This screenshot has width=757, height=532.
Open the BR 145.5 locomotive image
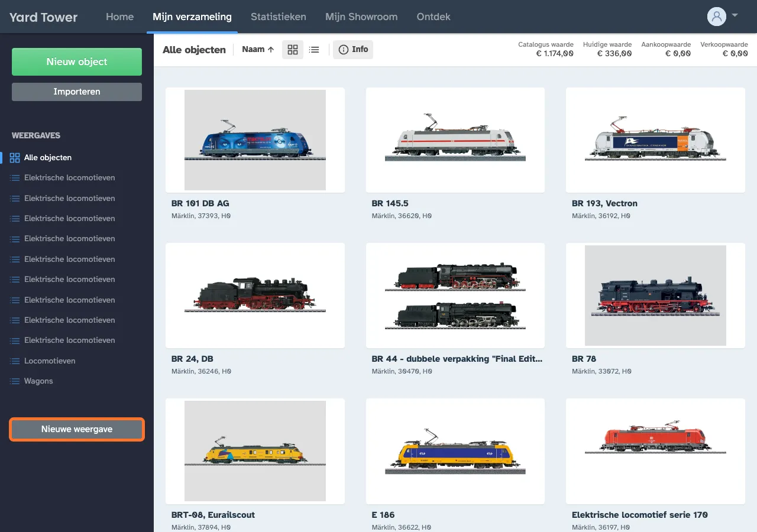455,140
